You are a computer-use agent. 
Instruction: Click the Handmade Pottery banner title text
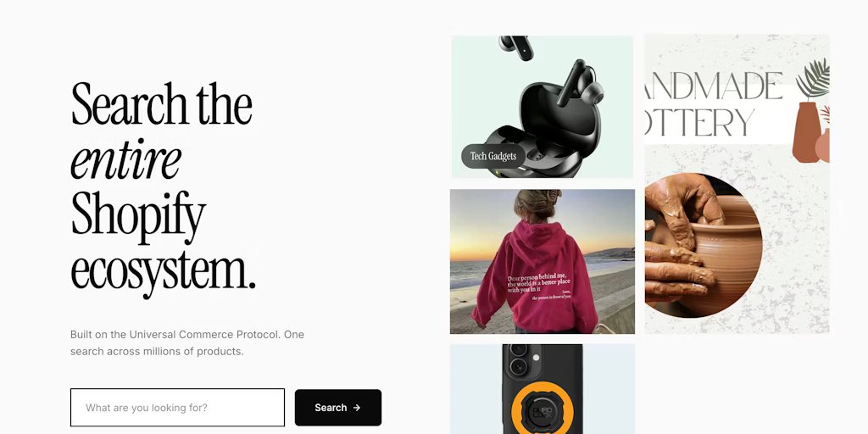point(714,105)
